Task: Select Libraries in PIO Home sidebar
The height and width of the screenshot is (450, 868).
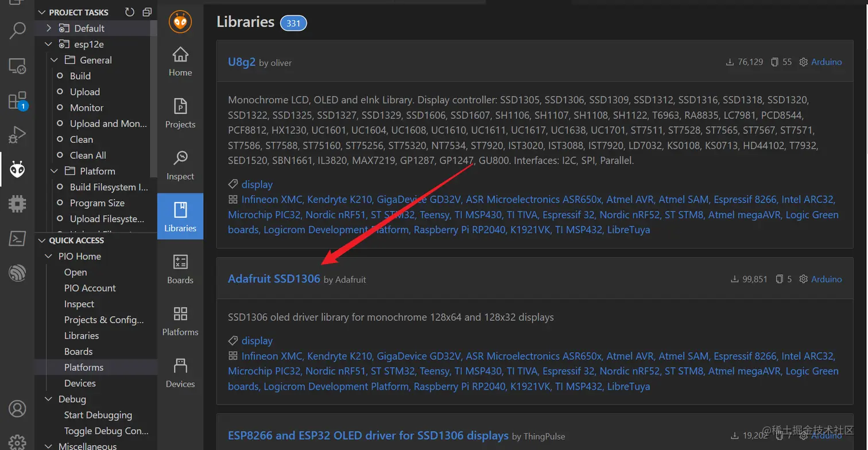Action: [180, 216]
